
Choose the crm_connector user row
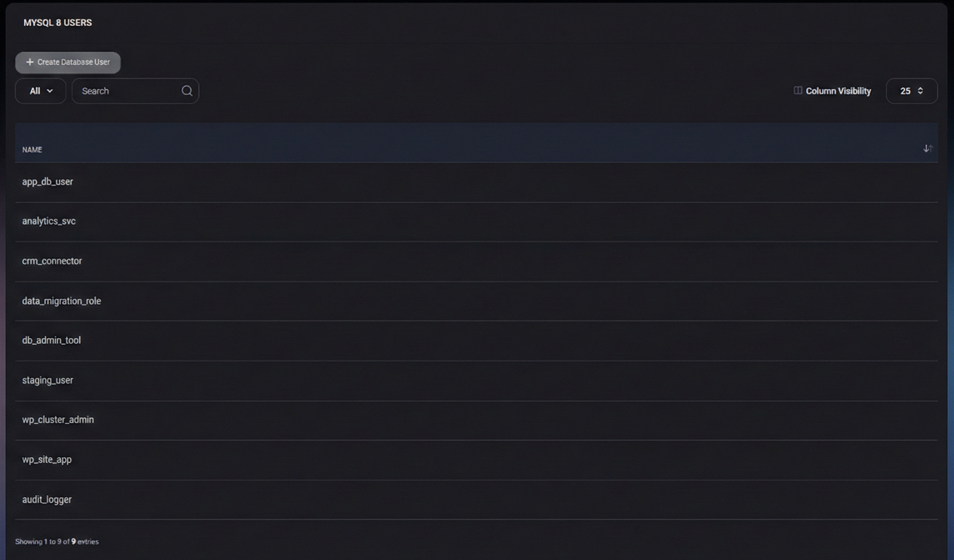[x=52, y=261]
